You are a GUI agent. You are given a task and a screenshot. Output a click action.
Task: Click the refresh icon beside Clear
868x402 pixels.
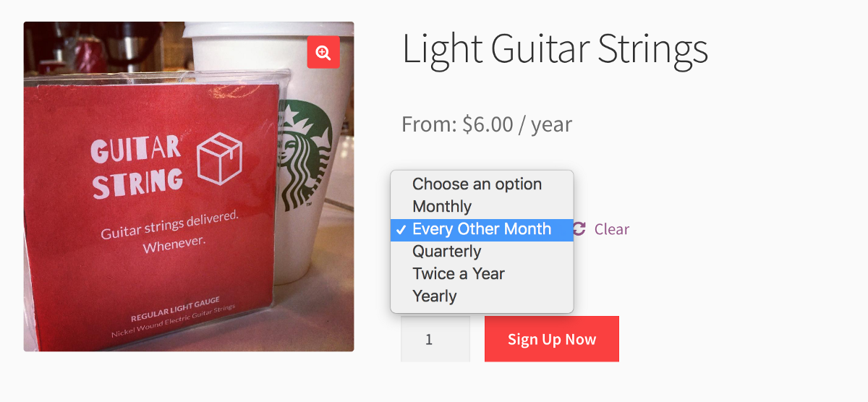coord(579,229)
